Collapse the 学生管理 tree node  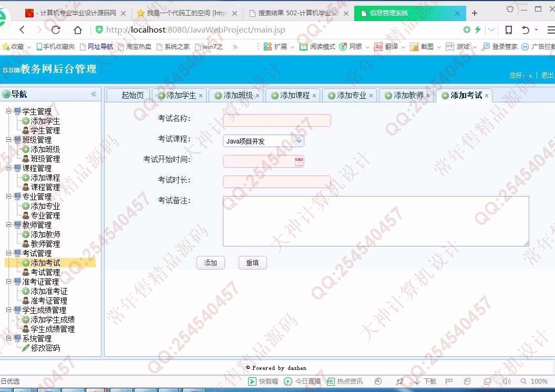tap(8, 111)
